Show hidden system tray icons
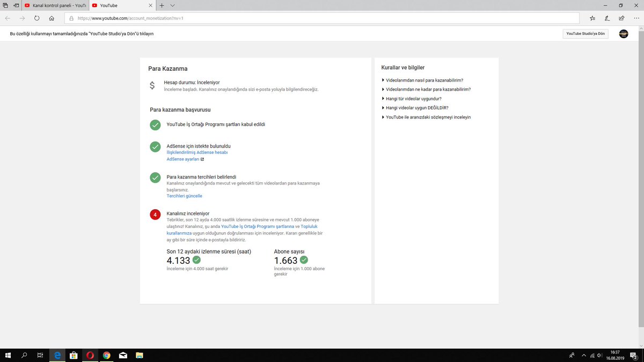This screenshot has height=362, width=644. [584, 355]
